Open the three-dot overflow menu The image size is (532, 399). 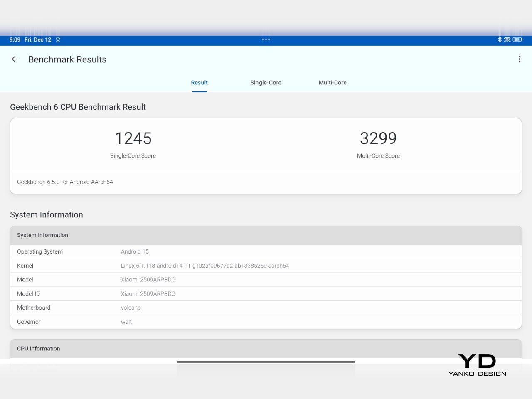(519, 59)
